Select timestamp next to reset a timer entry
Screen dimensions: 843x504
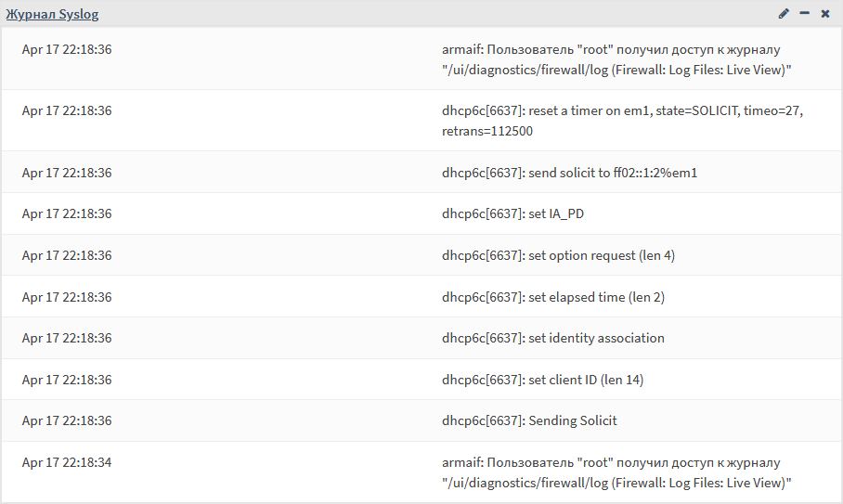[67, 110]
